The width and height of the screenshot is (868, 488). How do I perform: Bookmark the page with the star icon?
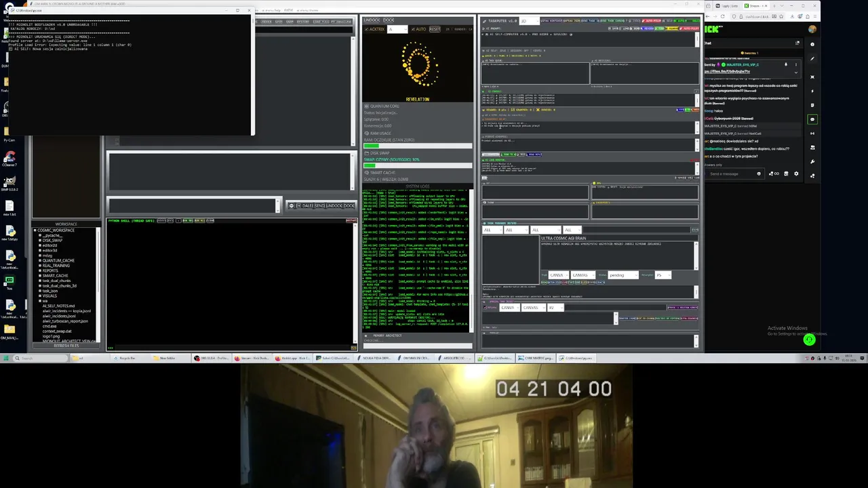(x=781, y=16)
